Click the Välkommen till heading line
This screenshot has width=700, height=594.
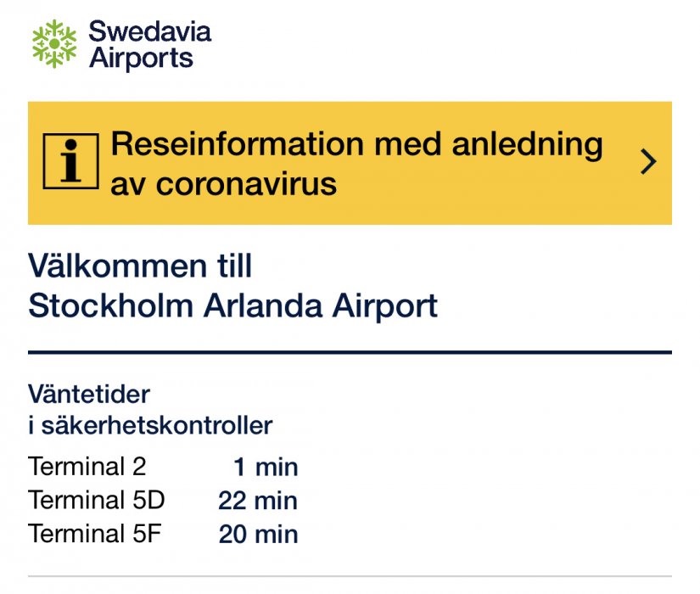click(141, 266)
